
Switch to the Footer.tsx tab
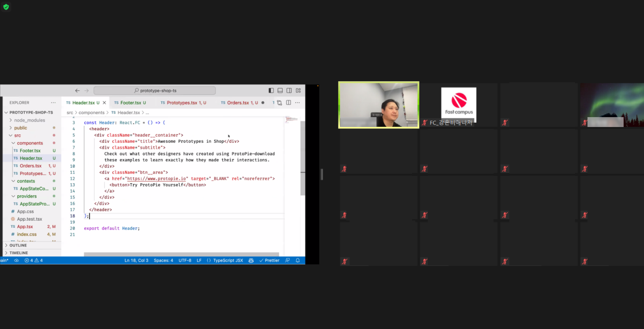click(x=130, y=103)
